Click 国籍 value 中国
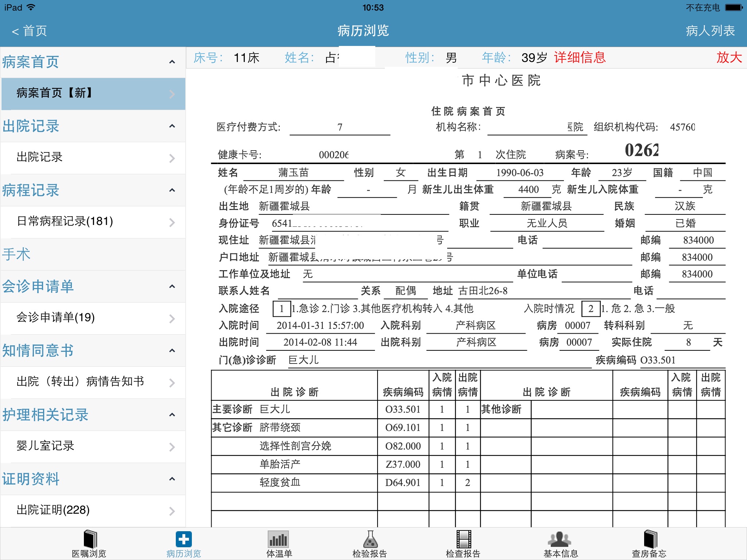This screenshot has width=747, height=560. pos(703,172)
